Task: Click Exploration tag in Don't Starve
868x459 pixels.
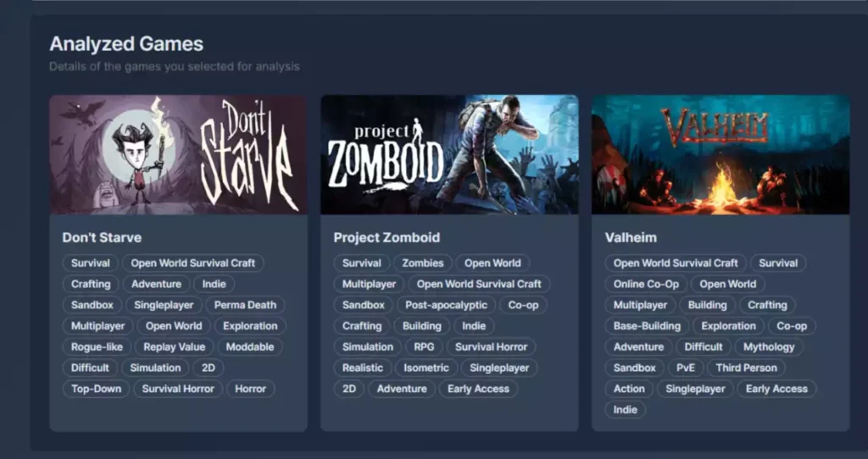Action: (x=250, y=326)
